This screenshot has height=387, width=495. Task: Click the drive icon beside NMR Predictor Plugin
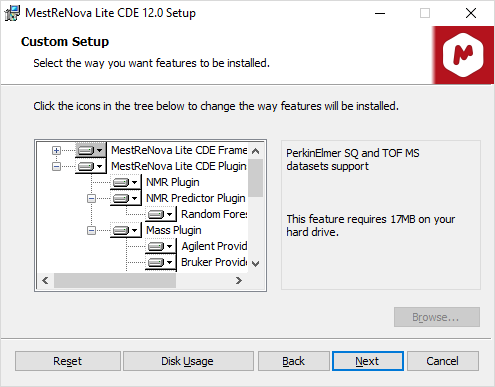[126, 198]
